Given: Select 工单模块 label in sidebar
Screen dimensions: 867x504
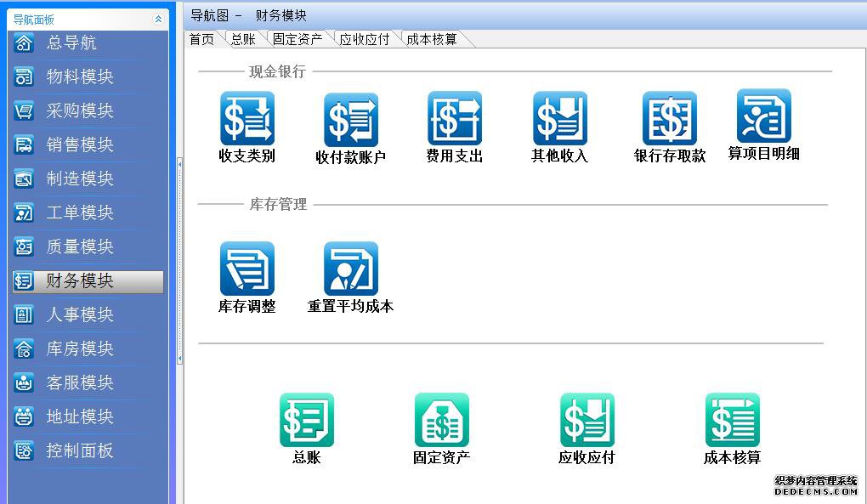Looking at the screenshot, I should click(x=80, y=212).
